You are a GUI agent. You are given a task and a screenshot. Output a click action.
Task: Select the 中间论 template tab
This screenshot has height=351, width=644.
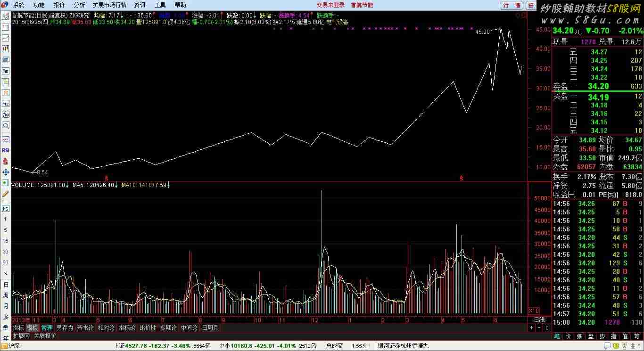coord(189,327)
